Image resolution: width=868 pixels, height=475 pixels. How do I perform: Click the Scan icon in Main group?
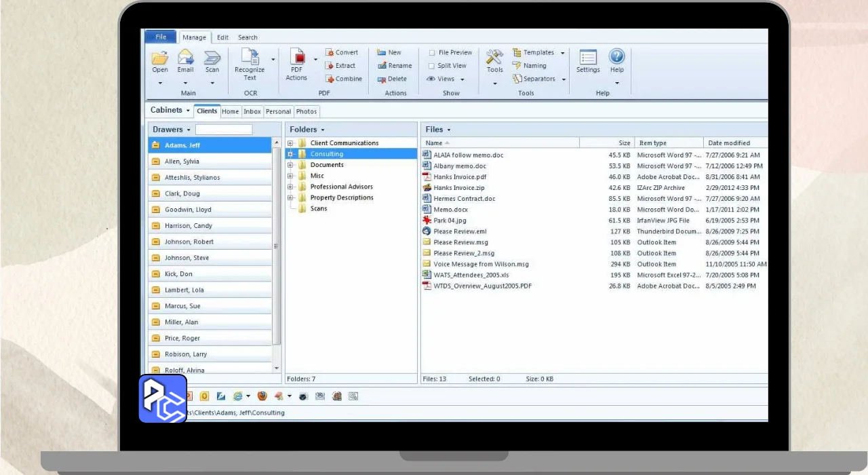[x=212, y=58]
